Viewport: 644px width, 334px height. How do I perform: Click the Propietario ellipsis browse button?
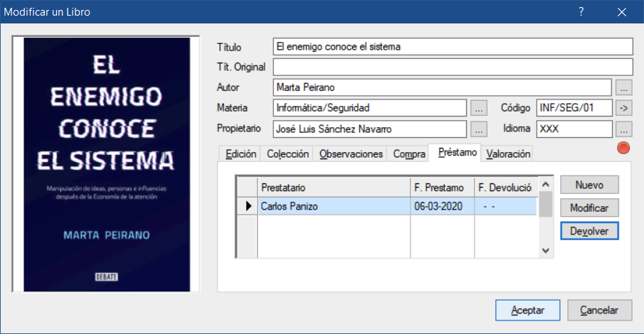[x=478, y=129]
